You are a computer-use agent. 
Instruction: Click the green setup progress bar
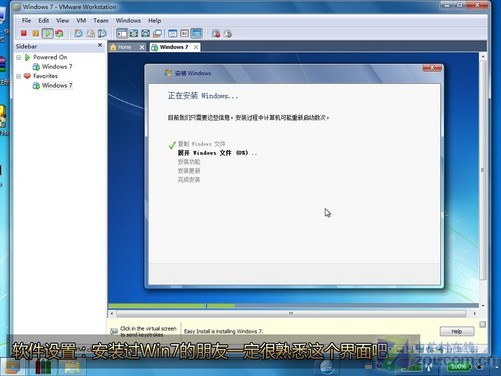[172, 306]
